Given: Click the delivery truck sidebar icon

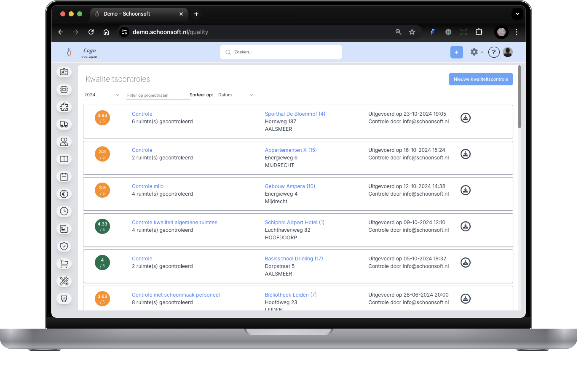Looking at the screenshot, I should point(64,124).
